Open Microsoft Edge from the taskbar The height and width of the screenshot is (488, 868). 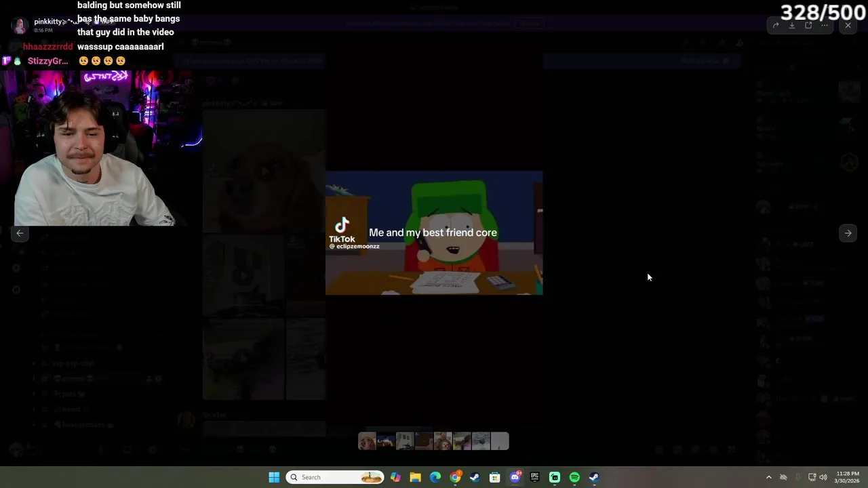coord(435,477)
